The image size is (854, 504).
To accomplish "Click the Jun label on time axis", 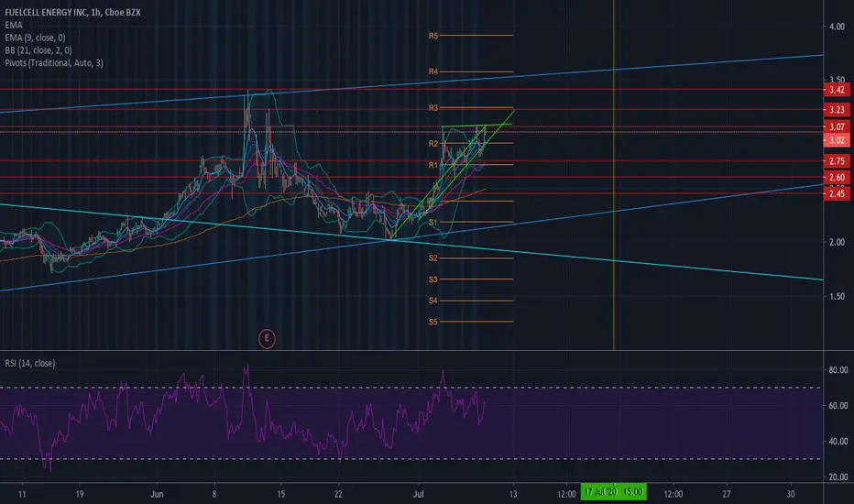I will coord(157,494).
